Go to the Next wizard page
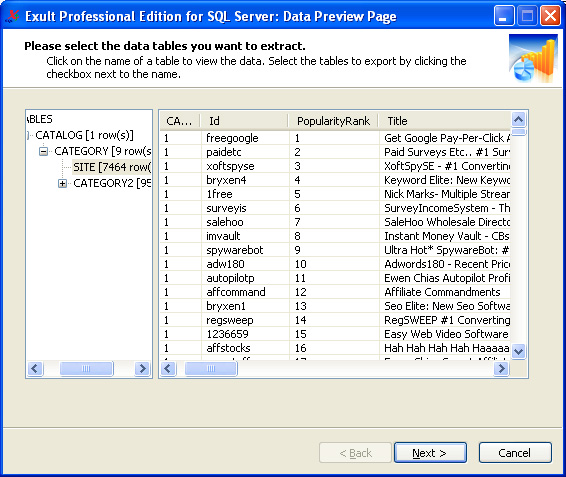The image size is (566, 477). pos(430,453)
